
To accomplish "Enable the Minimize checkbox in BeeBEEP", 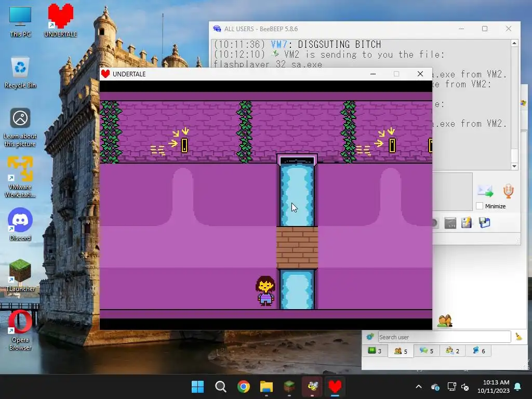I will [x=480, y=206].
